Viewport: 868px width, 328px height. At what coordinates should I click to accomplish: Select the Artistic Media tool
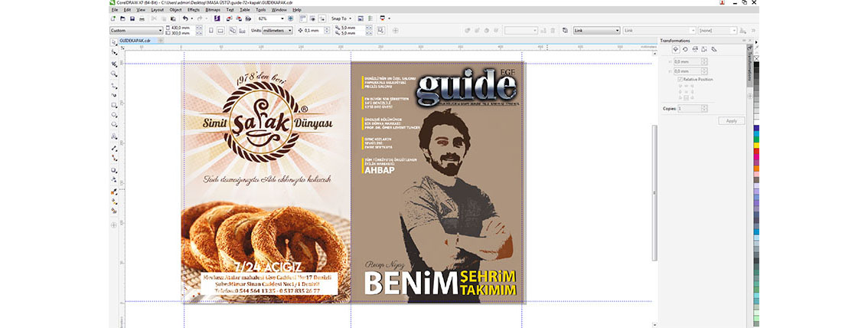114,95
